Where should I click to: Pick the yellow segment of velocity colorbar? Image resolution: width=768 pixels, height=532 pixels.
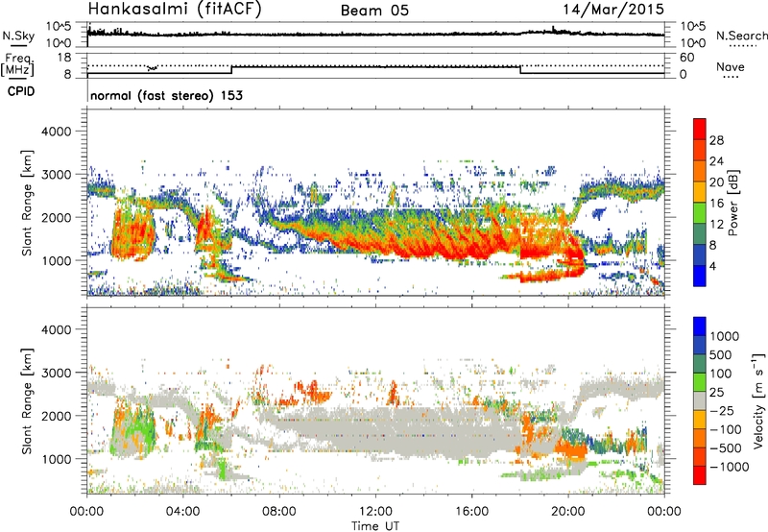(700, 420)
